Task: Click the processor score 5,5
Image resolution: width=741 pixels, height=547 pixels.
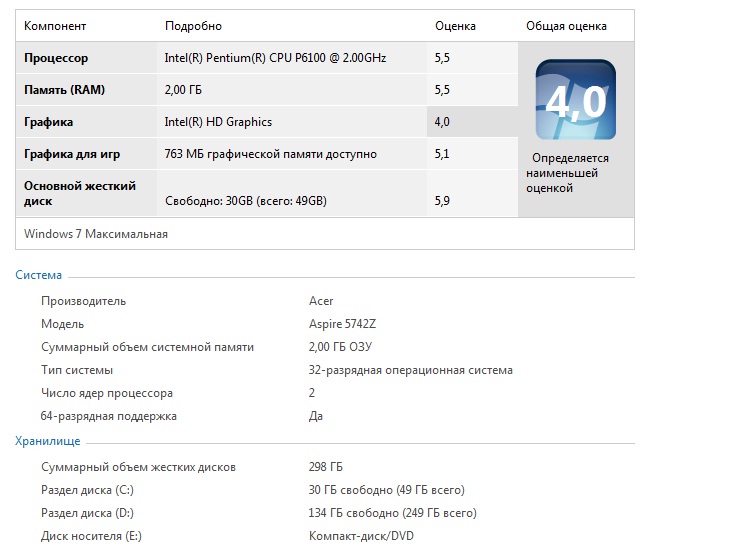Action: pyautogui.click(x=442, y=58)
